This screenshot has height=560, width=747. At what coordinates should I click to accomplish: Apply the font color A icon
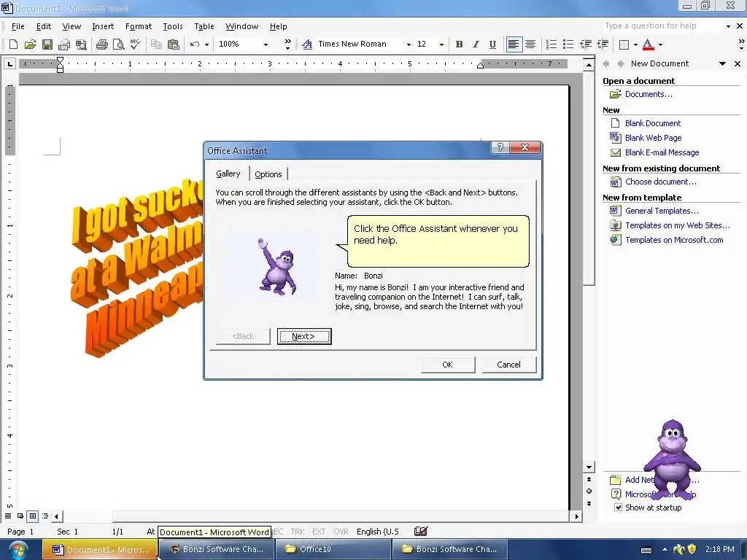click(648, 44)
